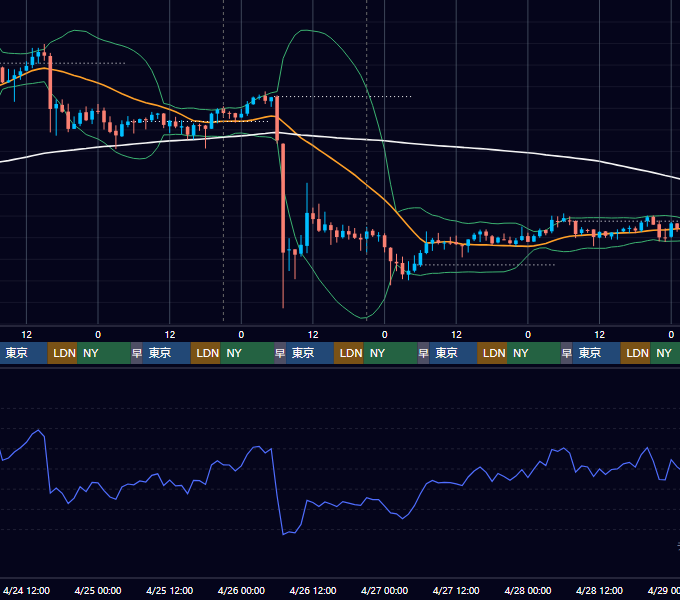
Task: Select the LDN session block for 4/28
Action: (x=635, y=353)
